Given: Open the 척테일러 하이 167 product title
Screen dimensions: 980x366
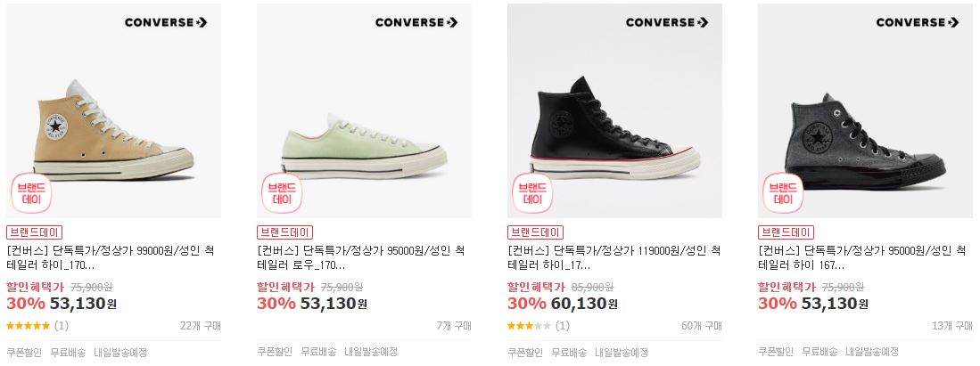Looking at the screenshot, I should coord(862,258).
